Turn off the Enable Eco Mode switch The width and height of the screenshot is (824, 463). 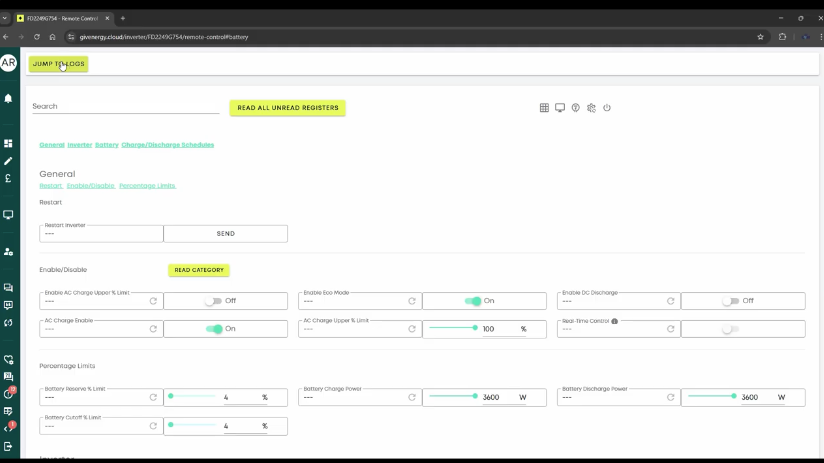pos(473,301)
